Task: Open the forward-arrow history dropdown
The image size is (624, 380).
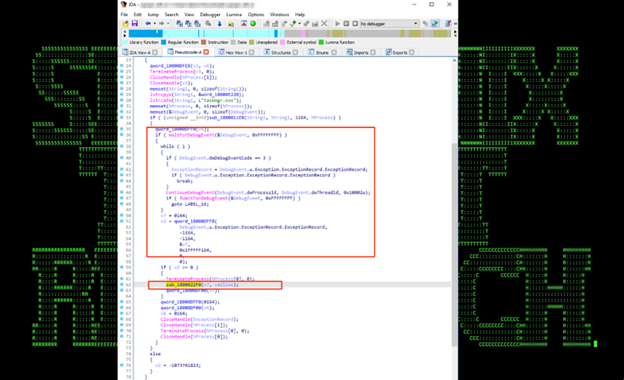Action: coord(168,23)
